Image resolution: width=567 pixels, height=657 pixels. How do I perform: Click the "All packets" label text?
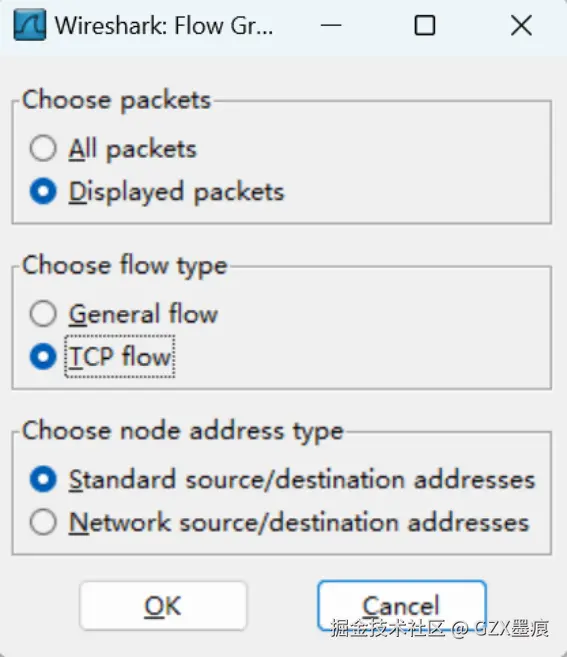click(133, 149)
